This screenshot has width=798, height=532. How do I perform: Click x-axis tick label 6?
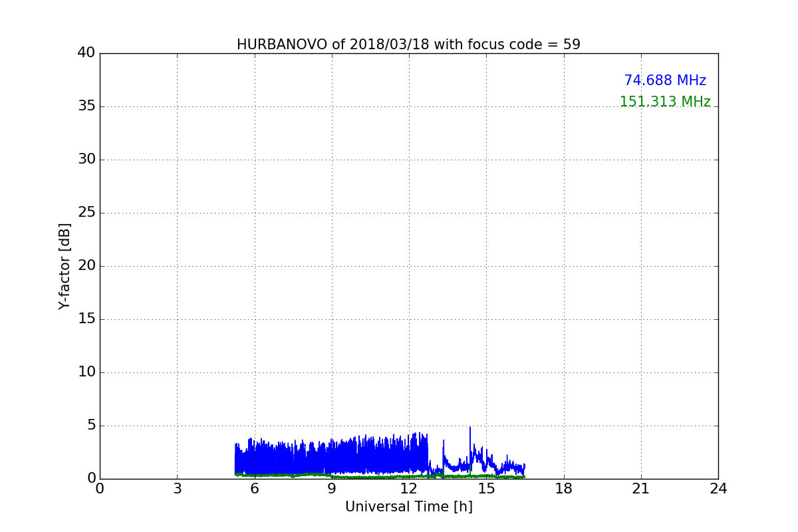tap(254, 489)
